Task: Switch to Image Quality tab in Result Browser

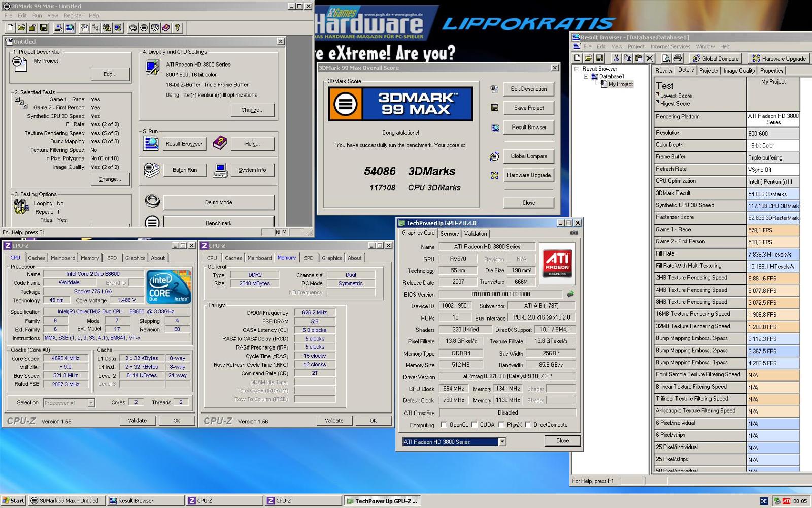Action: coord(739,71)
